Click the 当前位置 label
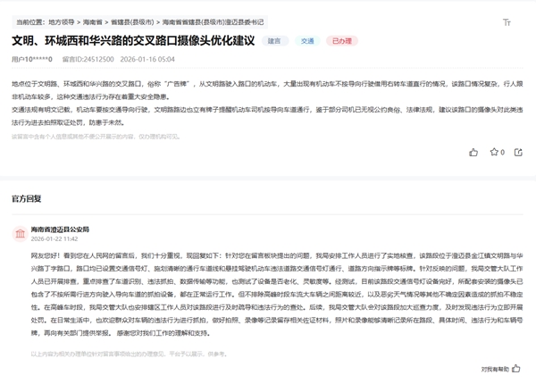This screenshot has width=536, height=392. pyautogui.click(x=30, y=22)
